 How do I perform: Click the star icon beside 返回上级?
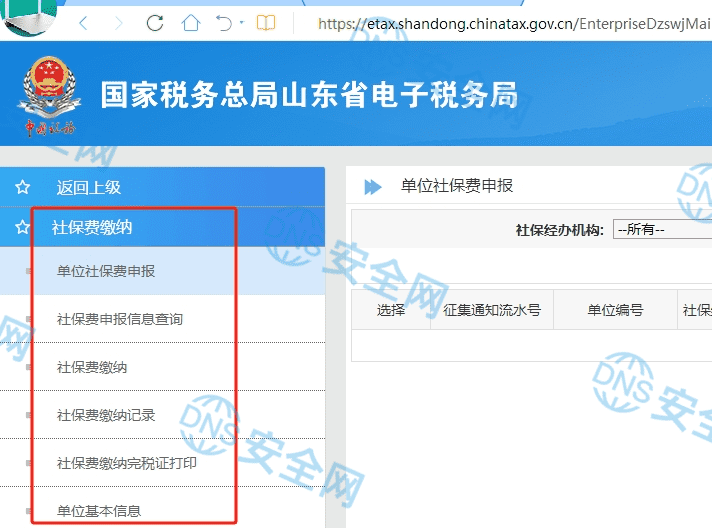[22, 187]
